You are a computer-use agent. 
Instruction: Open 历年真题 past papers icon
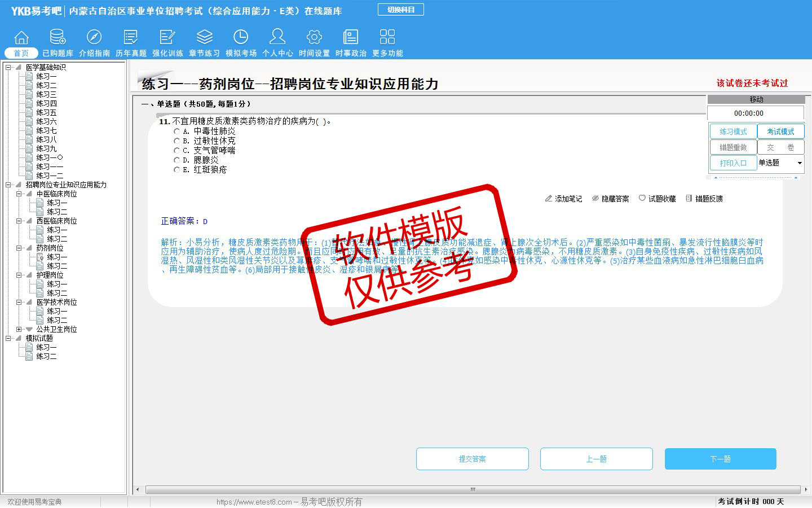131,37
